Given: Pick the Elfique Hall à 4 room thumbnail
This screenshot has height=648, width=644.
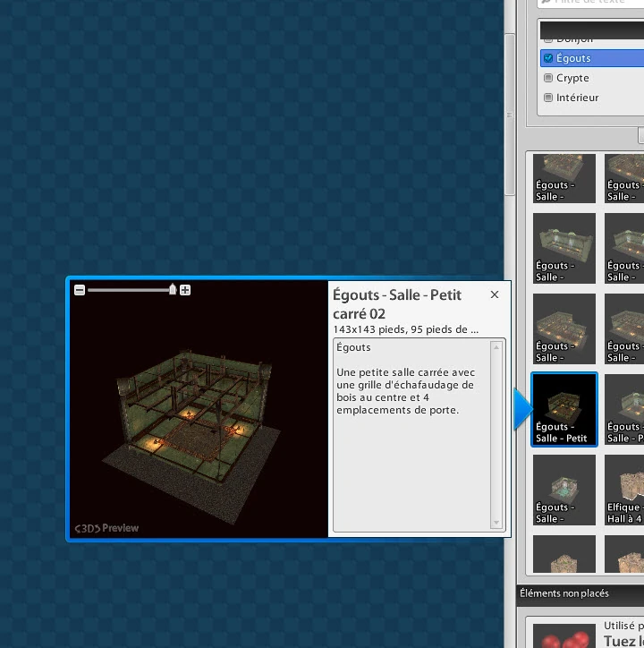Looking at the screenshot, I should coord(624,490).
